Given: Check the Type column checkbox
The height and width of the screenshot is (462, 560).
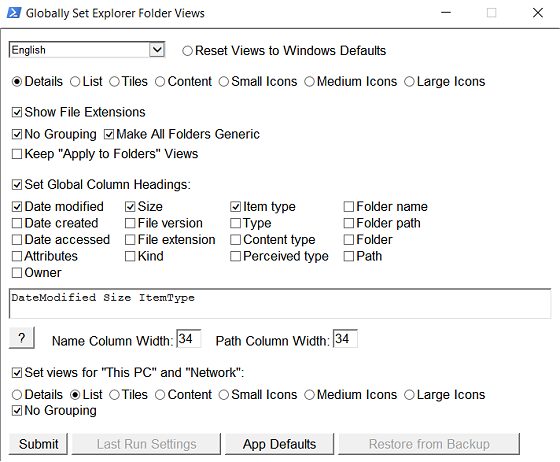Looking at the screenshot, I should [x=235, y=223].
